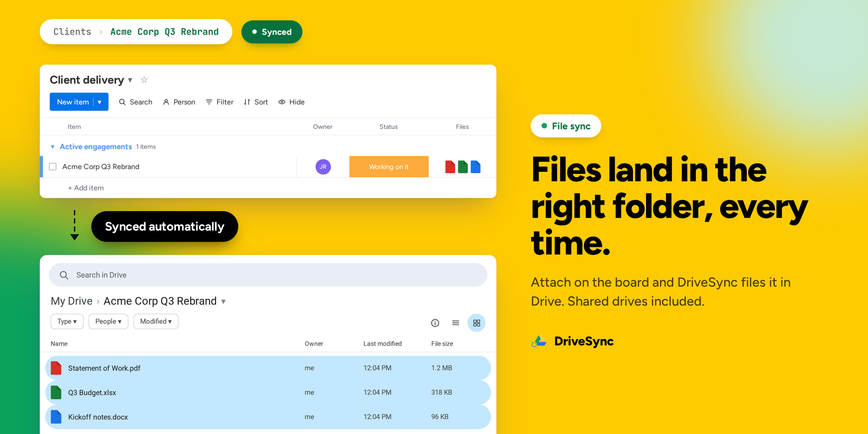868x434 pixels.
Task: Sort the board items
Action: pyautogui.click(x=256, y=102)
